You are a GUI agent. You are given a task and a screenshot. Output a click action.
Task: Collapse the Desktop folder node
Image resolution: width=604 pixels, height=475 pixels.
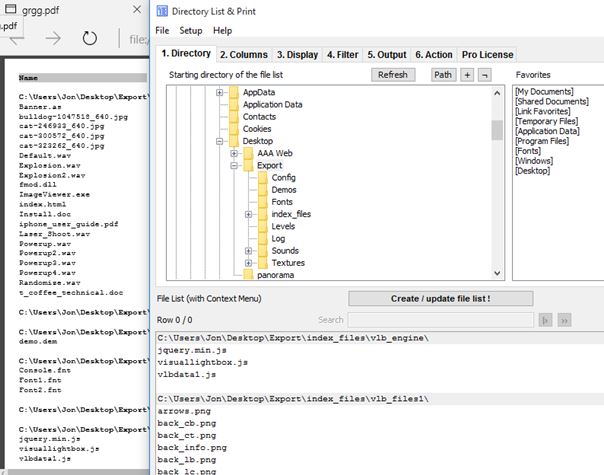[220, 142]
